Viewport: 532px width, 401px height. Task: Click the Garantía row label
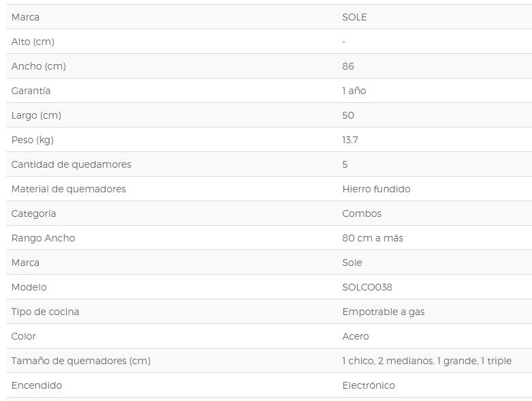coord(31,91)
